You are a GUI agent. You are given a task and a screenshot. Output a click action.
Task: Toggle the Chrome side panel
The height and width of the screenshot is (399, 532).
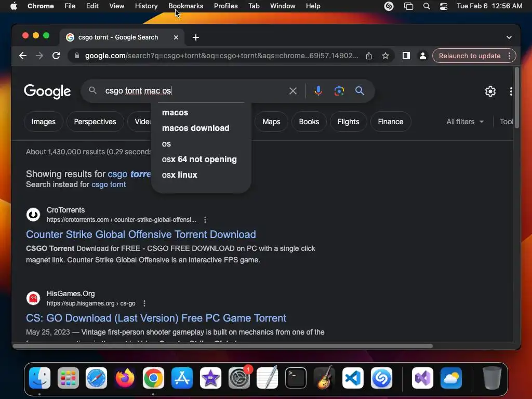point(406,56)
